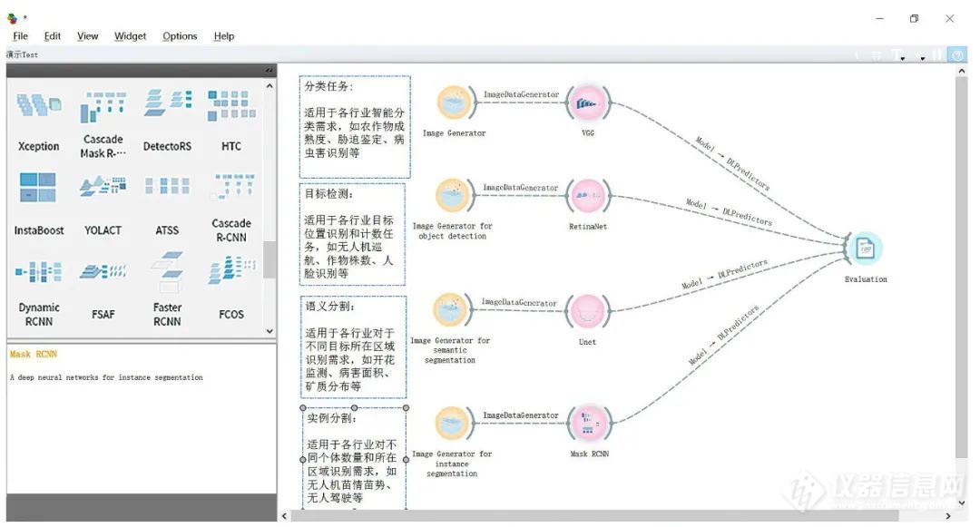Viewport: 980px width, 527px height.
Task: Click widget list scroll-down arrow
Action: 269,332
